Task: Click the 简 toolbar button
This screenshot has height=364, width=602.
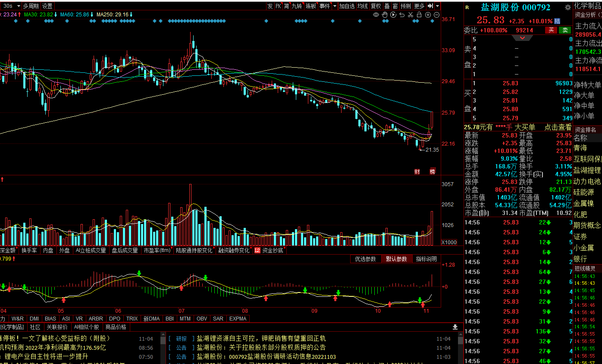Action: pyautogui.click(x=286, y=6)
